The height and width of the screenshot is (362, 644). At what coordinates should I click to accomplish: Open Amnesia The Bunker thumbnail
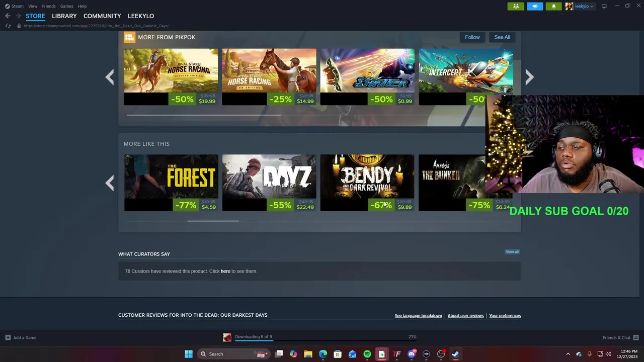(x=452, y=183)
